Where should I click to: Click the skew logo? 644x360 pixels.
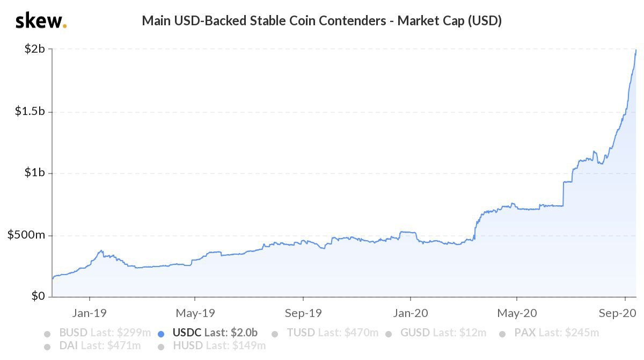(x=41, y=21)
